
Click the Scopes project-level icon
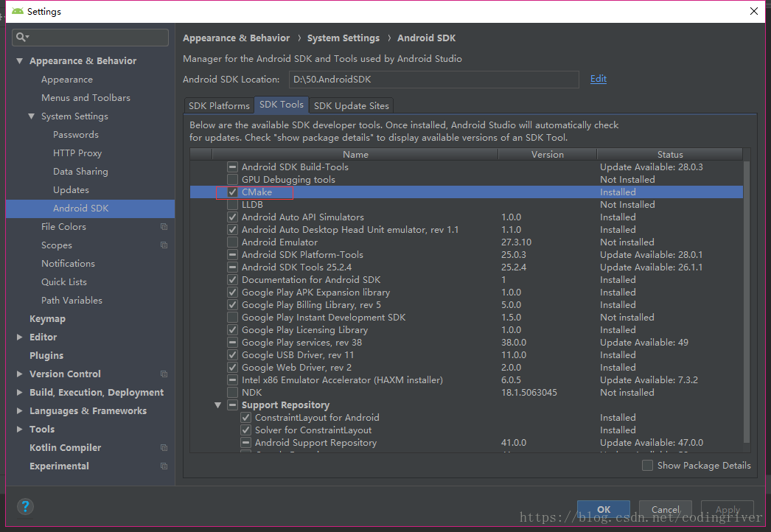coord(164,245)
